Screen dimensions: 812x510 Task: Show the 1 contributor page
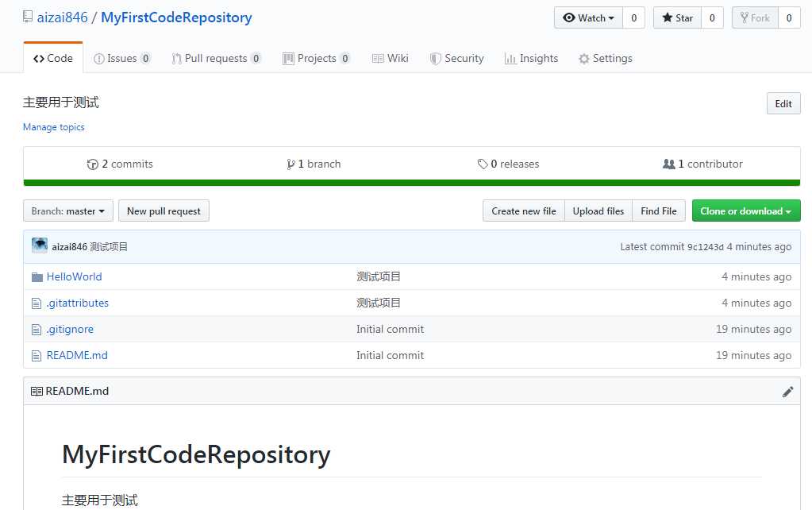coord(702,164)
